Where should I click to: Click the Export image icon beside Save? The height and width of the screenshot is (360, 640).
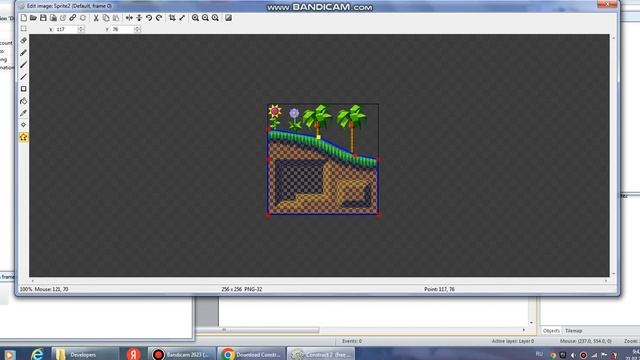coord(53,18)
